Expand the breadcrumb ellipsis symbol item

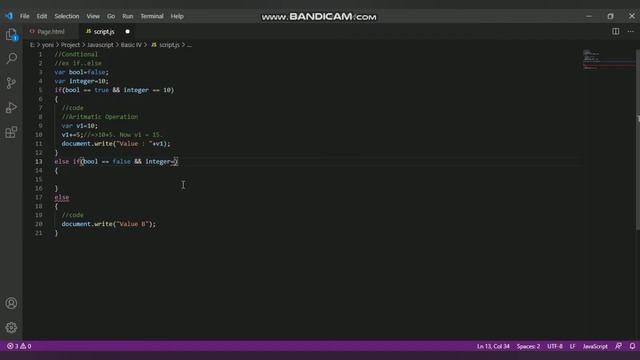coord(189,45)
